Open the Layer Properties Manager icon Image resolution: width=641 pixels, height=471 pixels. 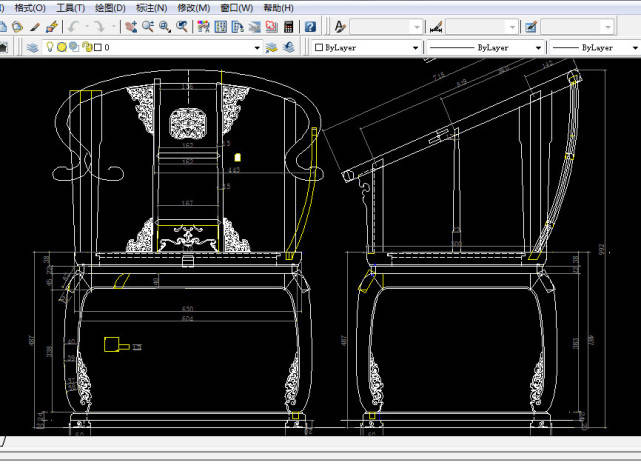click(x=32, y=47)
